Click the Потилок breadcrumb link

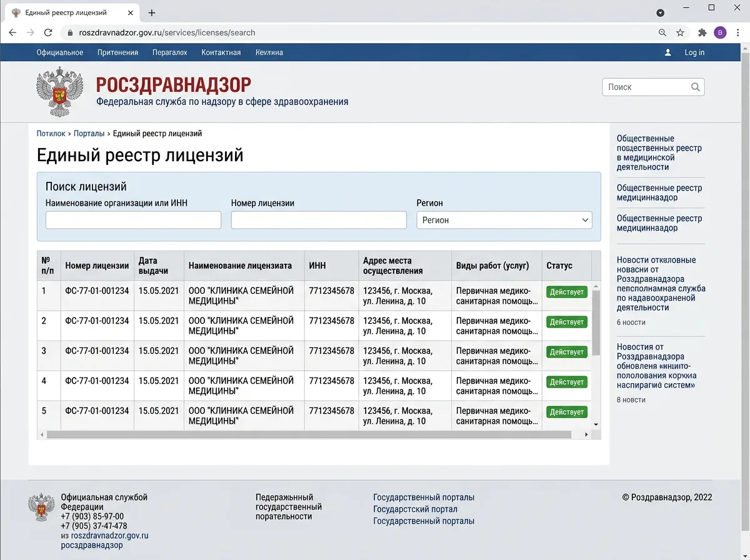tap(51, 134)
